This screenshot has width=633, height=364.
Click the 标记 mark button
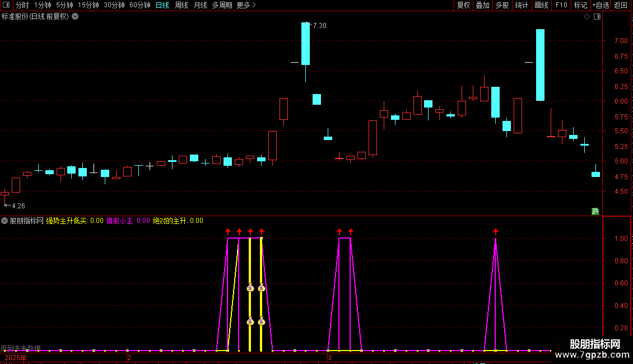(x=580, y=5)
